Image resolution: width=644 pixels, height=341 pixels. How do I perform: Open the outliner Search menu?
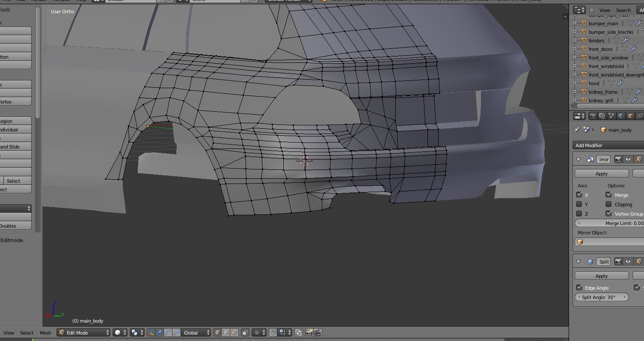point(623,10)
